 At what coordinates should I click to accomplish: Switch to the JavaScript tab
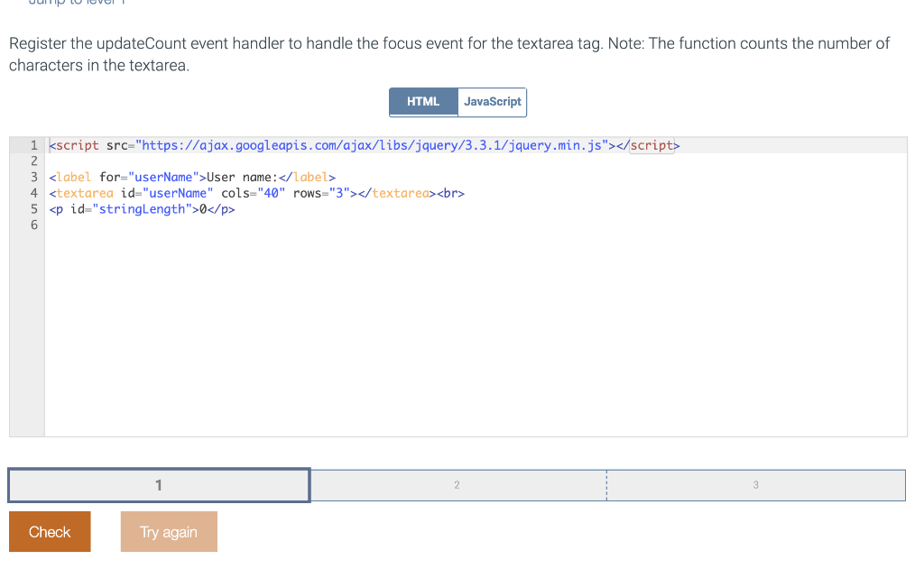[x=491, y=102]
